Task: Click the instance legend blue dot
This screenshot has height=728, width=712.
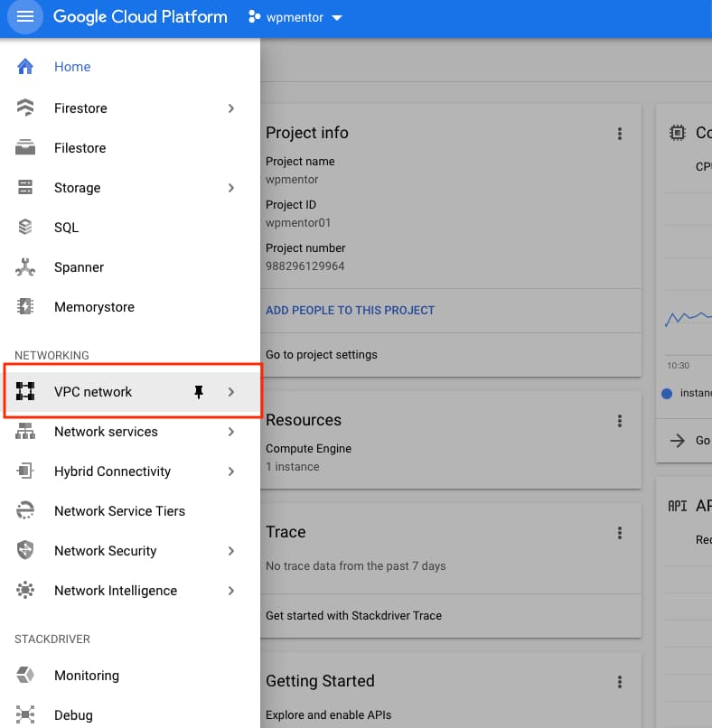Action: (x=667, y=393)
